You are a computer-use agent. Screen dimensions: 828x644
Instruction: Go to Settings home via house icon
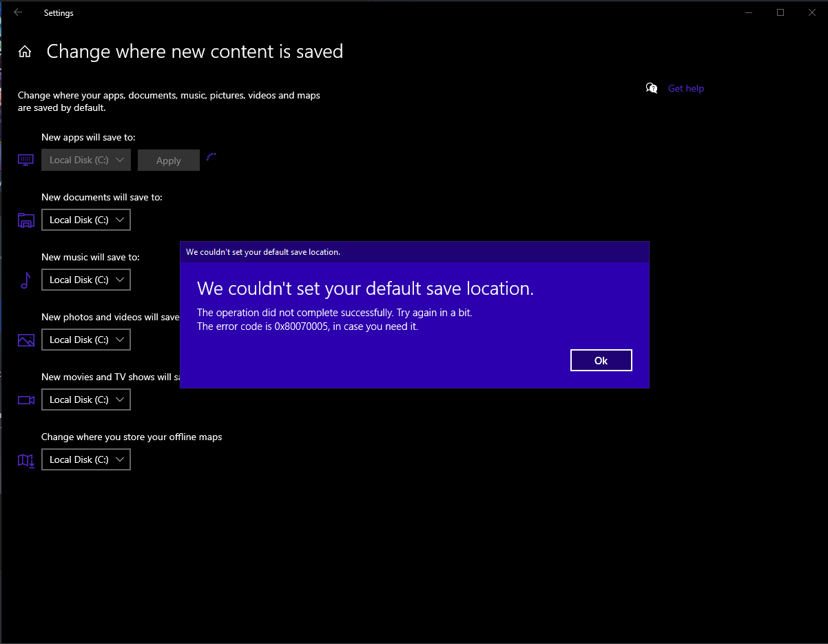pyautogui.click(x=25, y=52)
